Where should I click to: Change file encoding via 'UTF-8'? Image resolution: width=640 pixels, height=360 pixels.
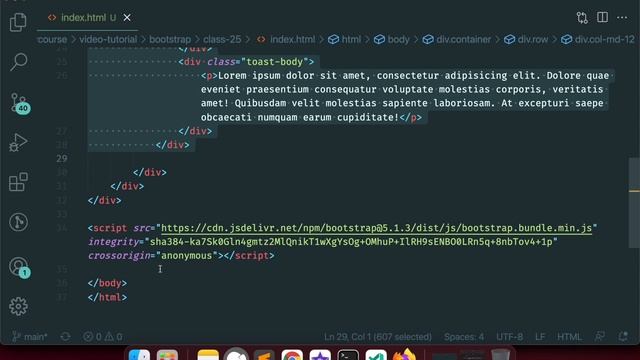(509, 337)
